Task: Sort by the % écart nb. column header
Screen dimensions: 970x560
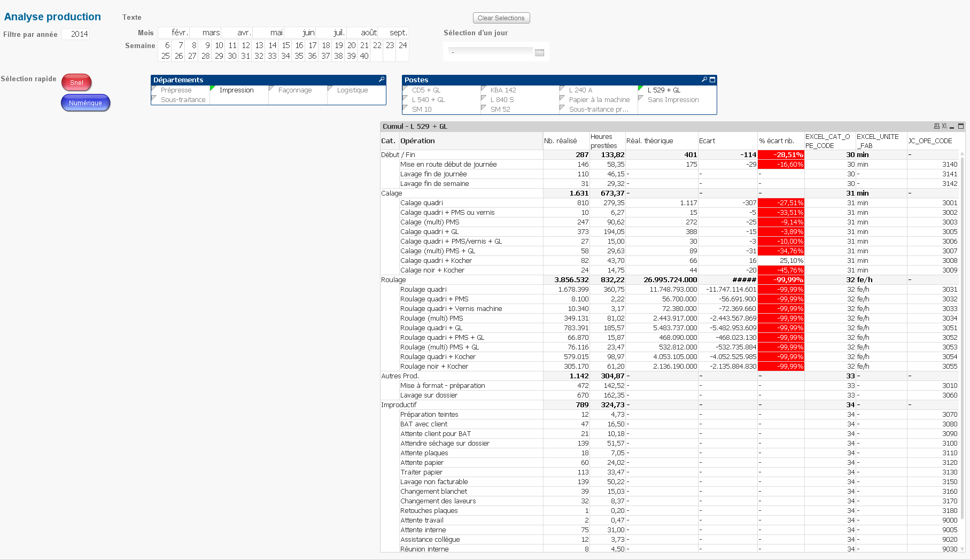Action: 781,141
